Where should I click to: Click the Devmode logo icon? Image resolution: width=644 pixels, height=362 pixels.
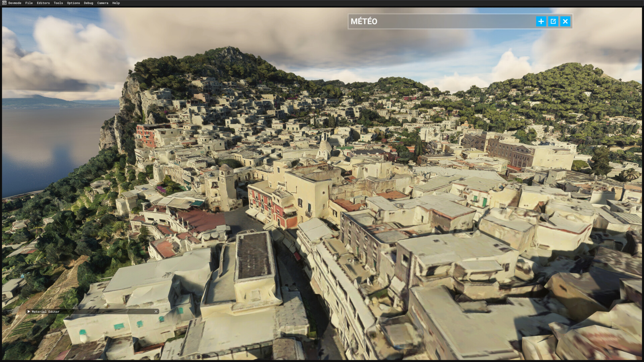coord(4,3)
